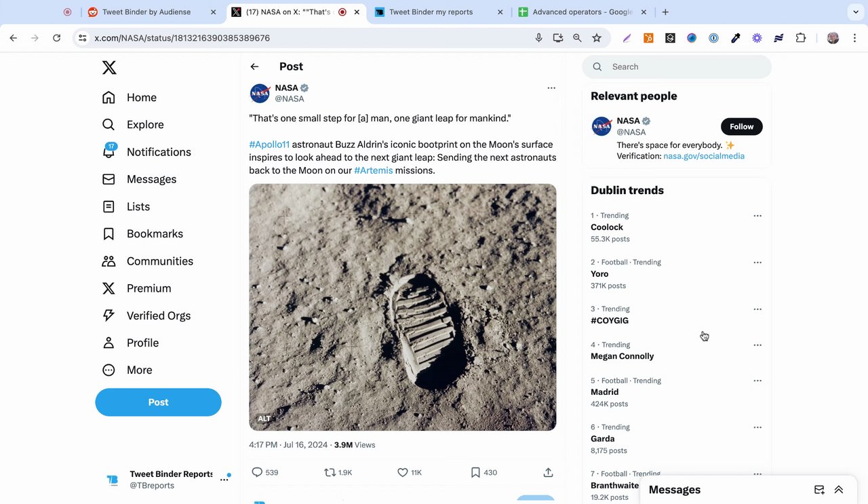Open options for the Coolock trend
Image resolution: width=868 pixels, height=504 pixels.
point(757,216)
